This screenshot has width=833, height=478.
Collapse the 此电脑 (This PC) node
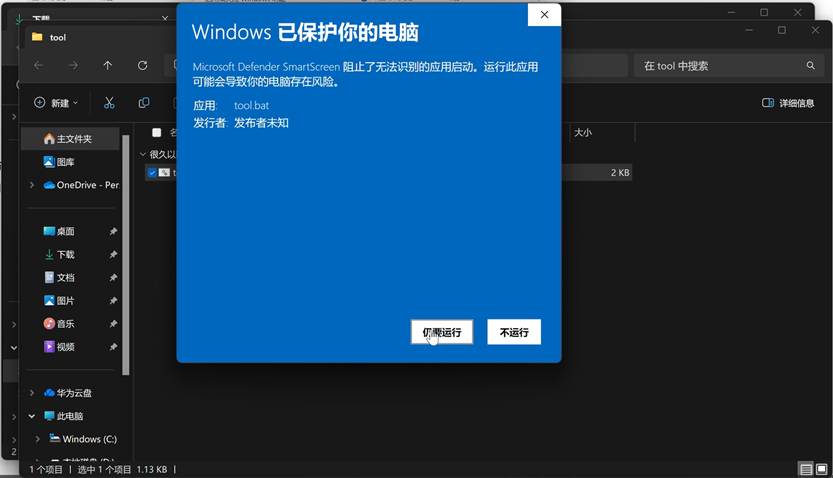pos(32,416)
